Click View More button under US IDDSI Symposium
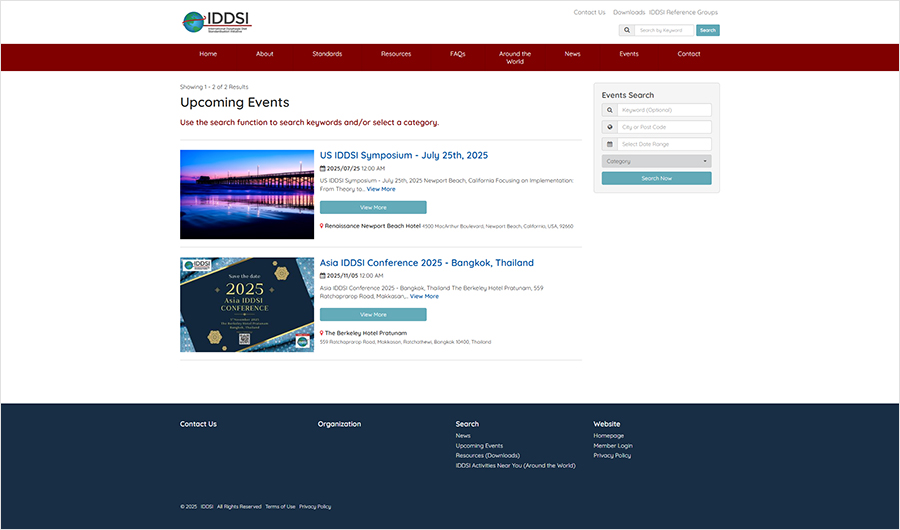The image size is (900, 530). pos(373,207)
